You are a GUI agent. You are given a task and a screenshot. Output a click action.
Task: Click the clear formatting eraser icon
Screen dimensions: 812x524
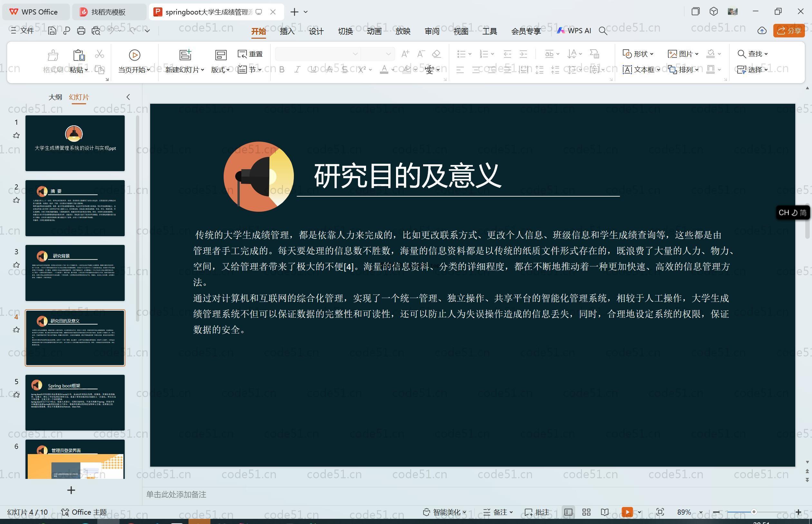tap(436, 54)
